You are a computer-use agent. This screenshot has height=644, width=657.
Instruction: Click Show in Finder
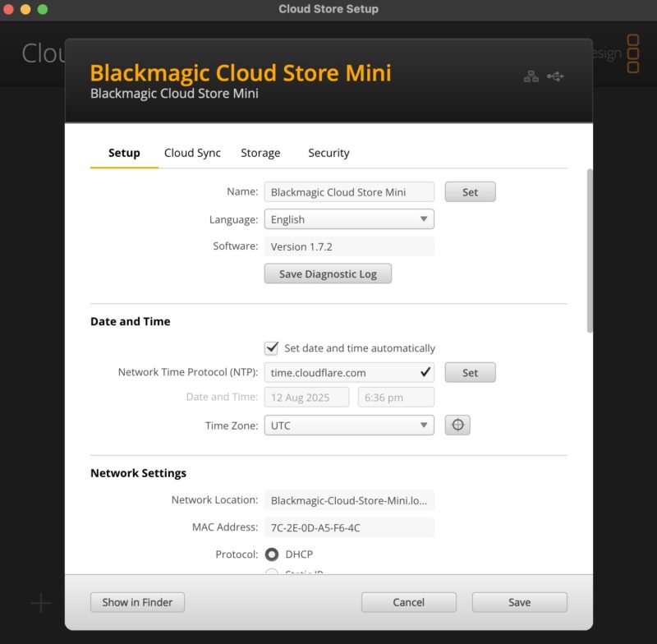pos(137,602)
